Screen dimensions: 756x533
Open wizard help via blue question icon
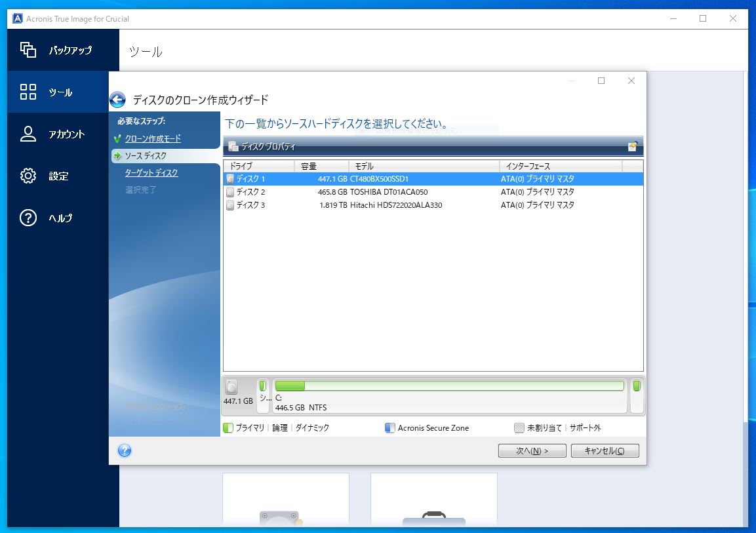[125, 450]
